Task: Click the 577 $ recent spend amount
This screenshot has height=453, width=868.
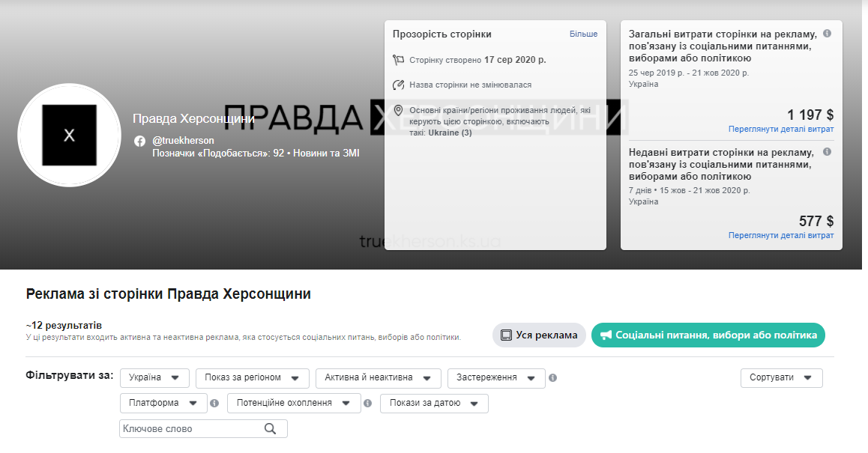Action: tap(816, 221)
